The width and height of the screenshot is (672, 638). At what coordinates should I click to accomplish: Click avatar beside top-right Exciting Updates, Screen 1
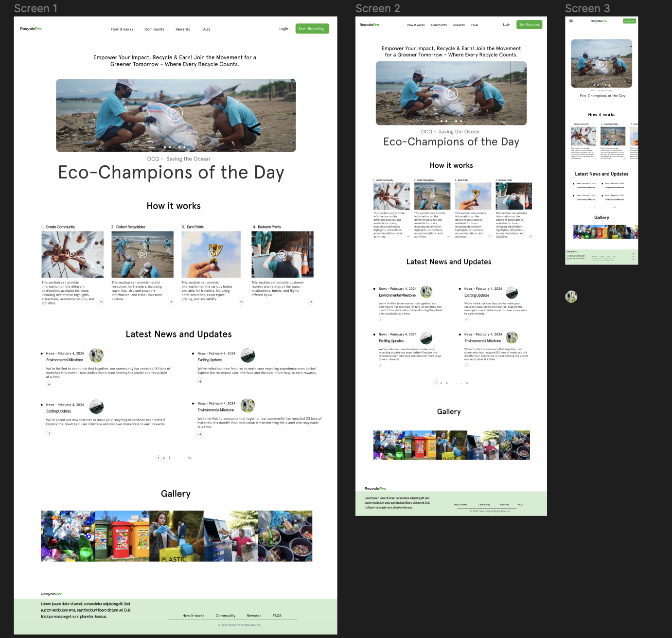coord(248,355)
